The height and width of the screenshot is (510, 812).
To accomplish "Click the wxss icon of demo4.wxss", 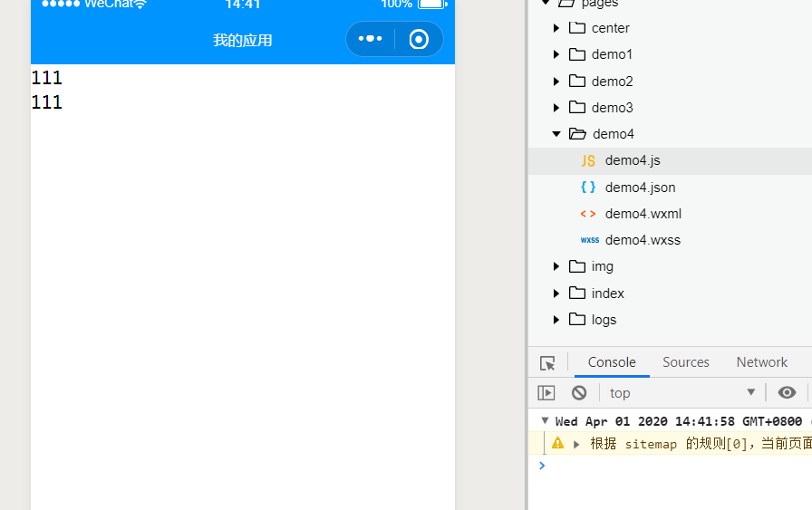I will coord(589,240).
